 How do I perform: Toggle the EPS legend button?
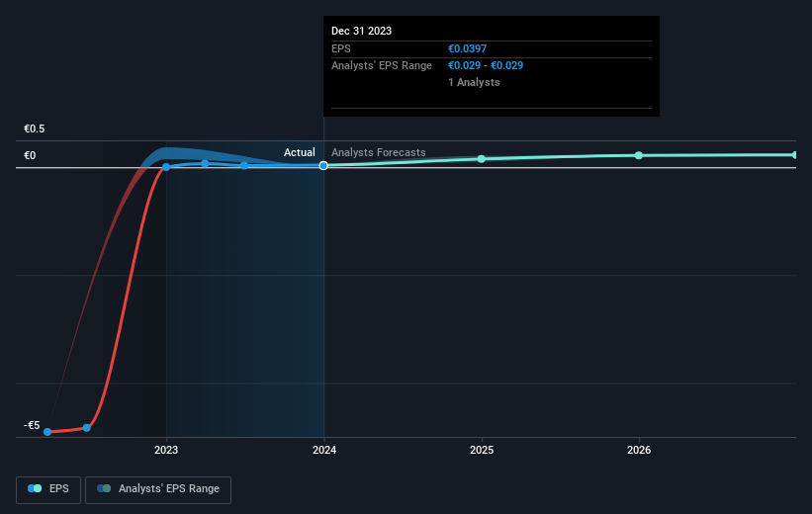48,489
